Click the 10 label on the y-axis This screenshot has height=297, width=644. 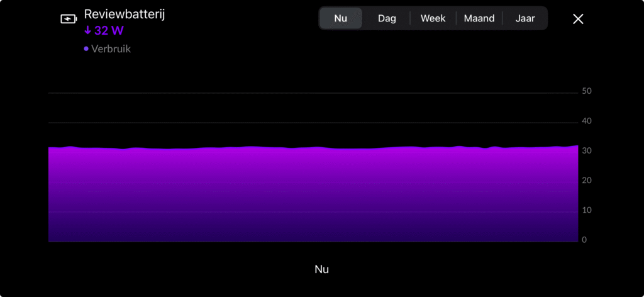pyautogui.click(x=587, y=210)
